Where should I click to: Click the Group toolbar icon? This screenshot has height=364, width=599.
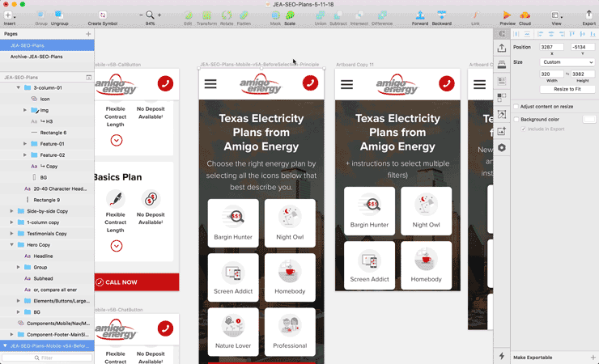[x=40, y=15]
